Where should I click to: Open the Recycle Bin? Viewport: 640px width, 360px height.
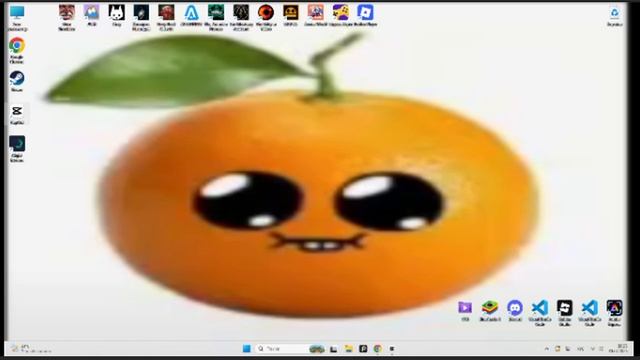coord(615,16)
